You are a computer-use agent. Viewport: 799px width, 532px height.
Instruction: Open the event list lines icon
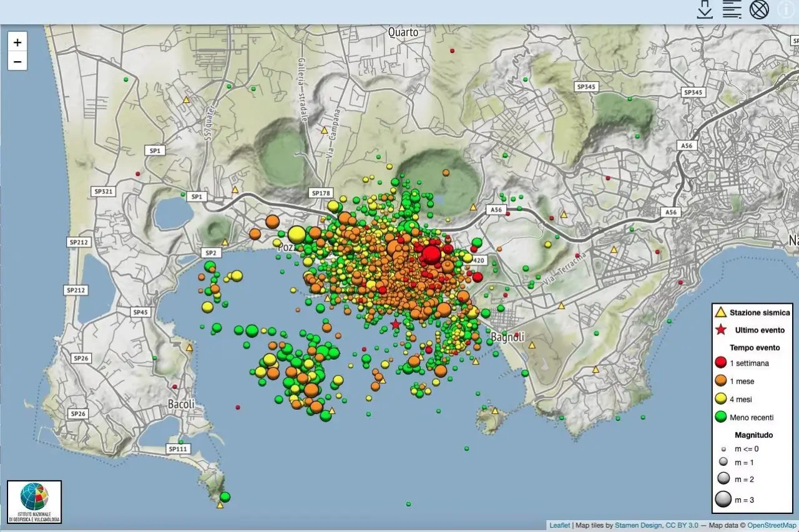[732, 9]
